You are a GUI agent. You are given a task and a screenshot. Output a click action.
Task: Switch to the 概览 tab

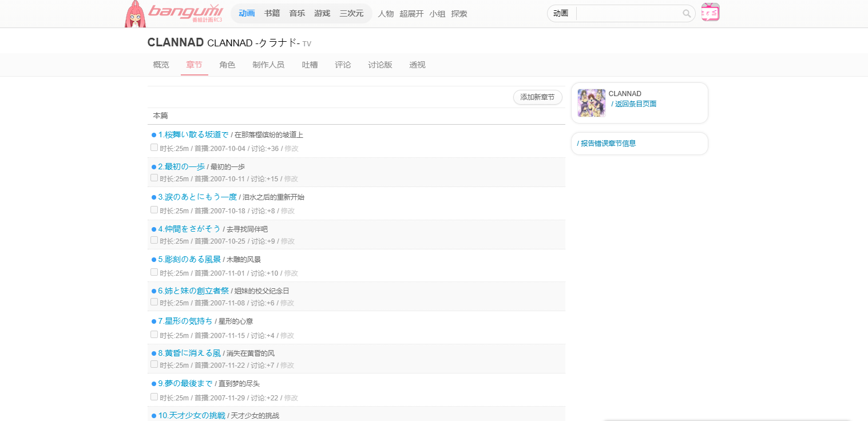click(161, 65)
